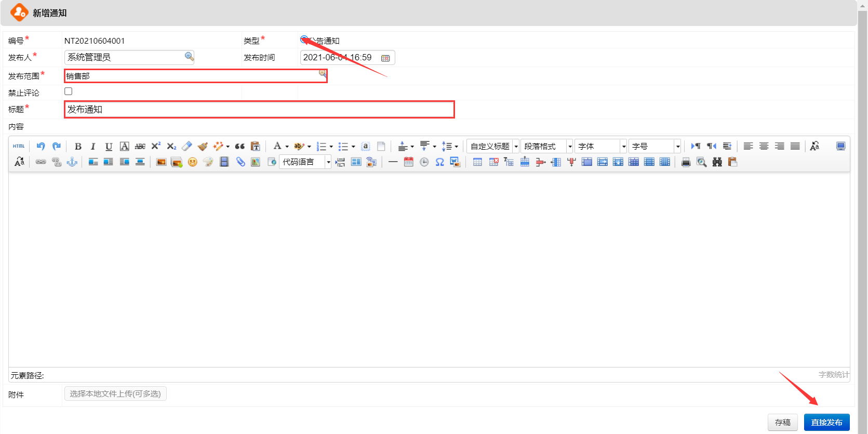Open lookup for 发布范围 field
The width and height of the screenshot is (868, 434).
pos(323,73)
